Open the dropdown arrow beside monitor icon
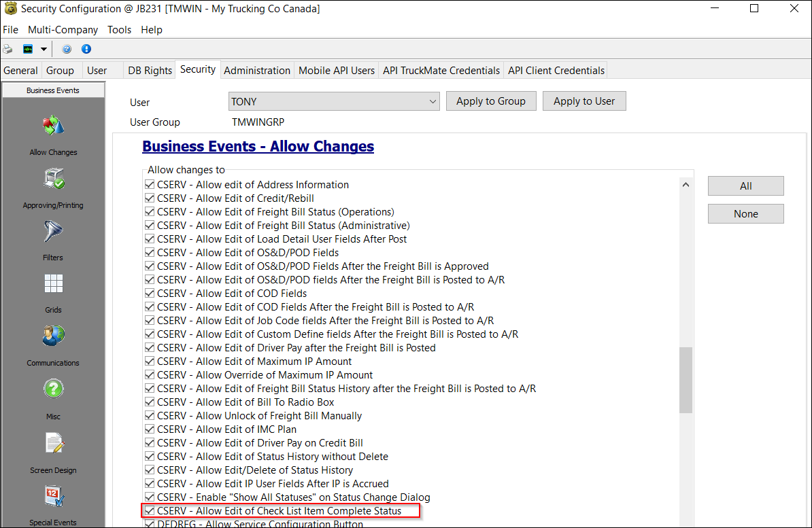The width and height of the screenshot is (812, 528). pyautogui.click(x=44, y=49)
